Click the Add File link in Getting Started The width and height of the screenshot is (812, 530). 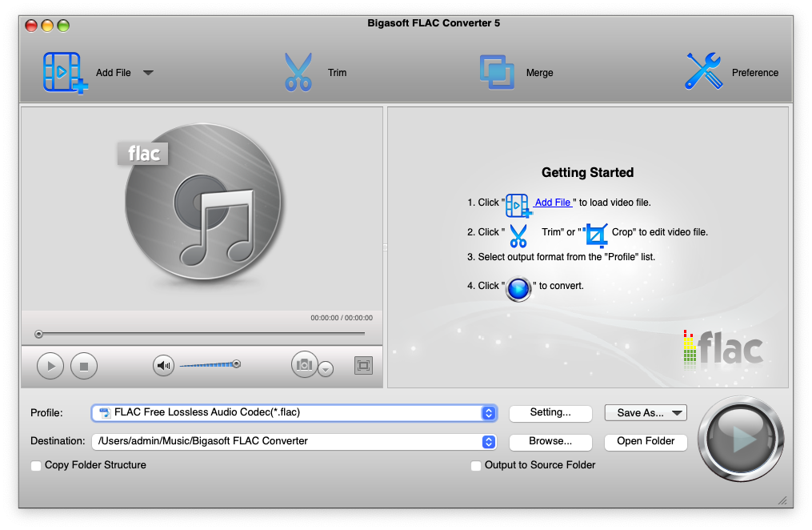pyautogui.click(x=553, y=202)
